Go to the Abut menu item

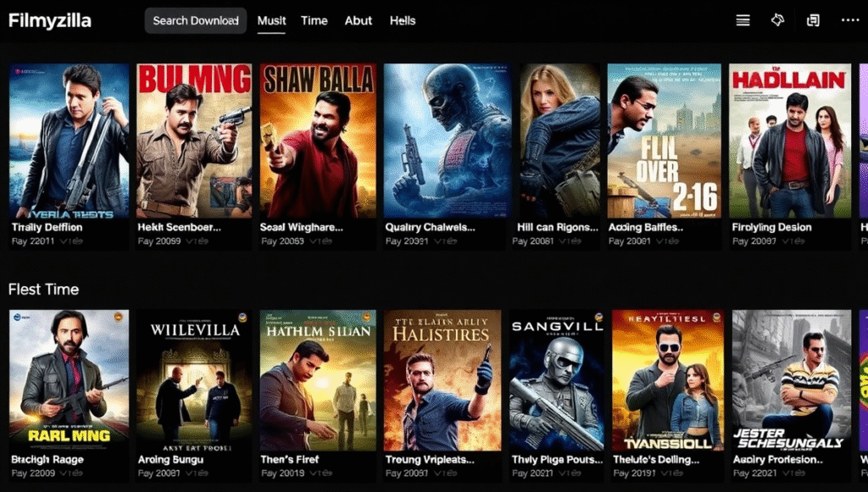358,20
